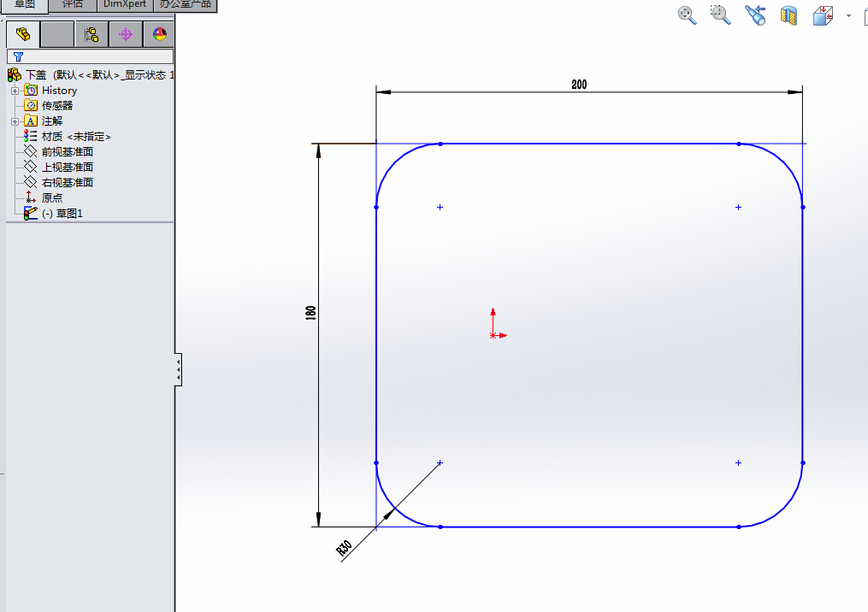Viewport: 868px width, 612px height.
Task: Click the 右视基准面 plane icon
Action: point(31,182)
